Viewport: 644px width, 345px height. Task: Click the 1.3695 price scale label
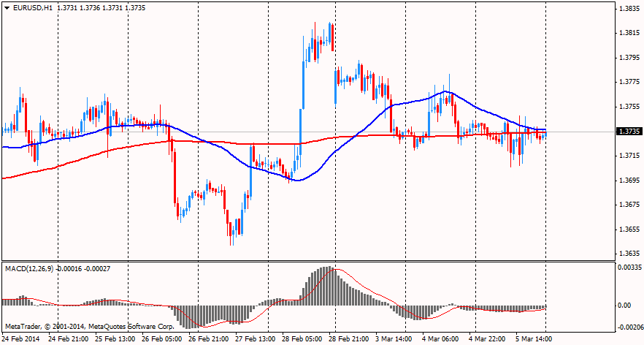629,180
